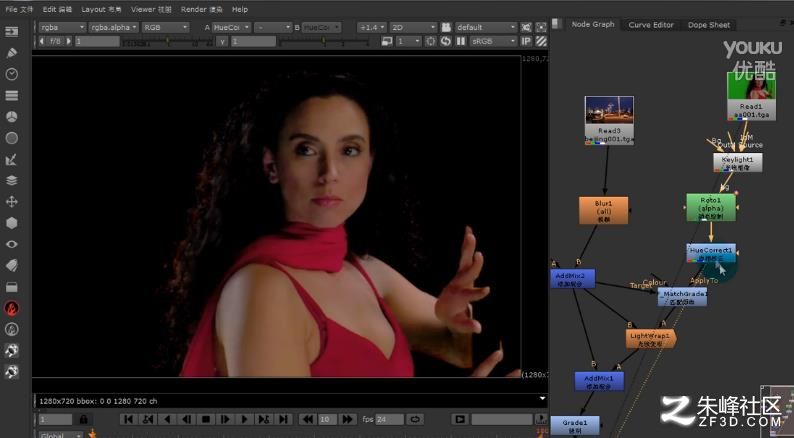Open the sRGB viewer LUT dropdown
Viewport: 794px width, 438px height.
(x=493, y=42)
